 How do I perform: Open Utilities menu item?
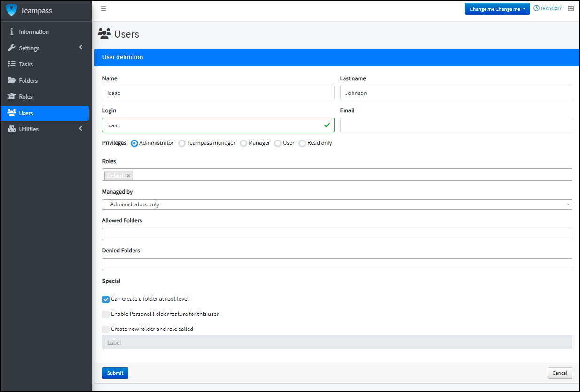[x=45, y=129]
